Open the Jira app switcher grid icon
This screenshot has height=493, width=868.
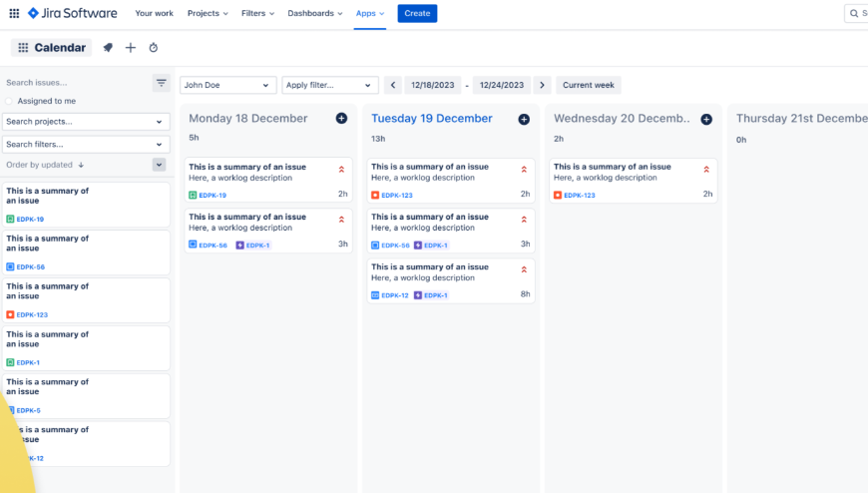click(14, 14)
